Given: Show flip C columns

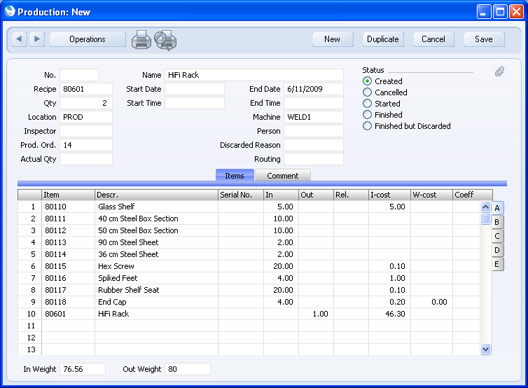Looking at the screenshot, I should tap(497, 236).
